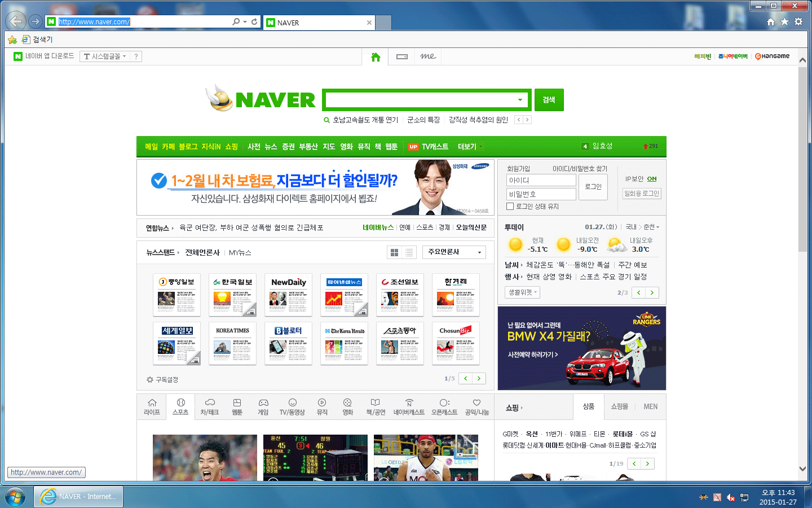
Task: Go to next trending keyword arrow
Action: point(527,120)
